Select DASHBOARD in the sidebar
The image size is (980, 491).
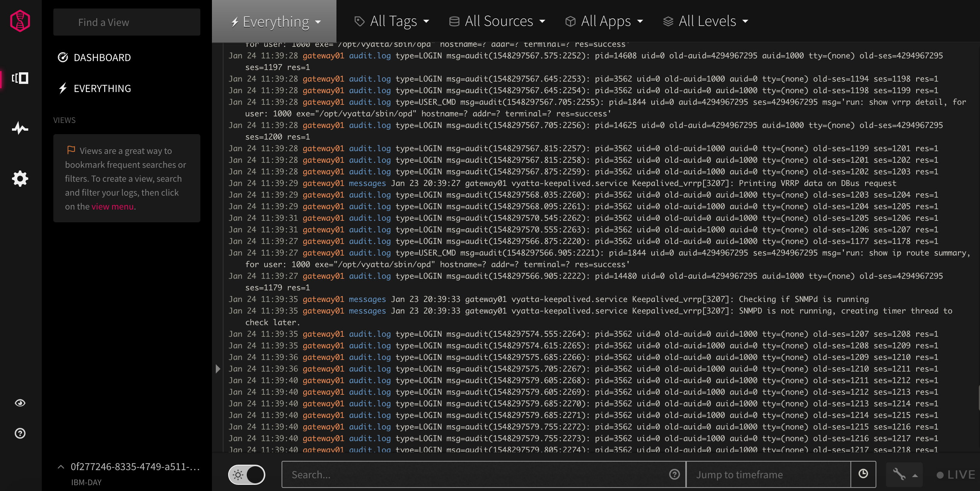(x=102, y=57)
